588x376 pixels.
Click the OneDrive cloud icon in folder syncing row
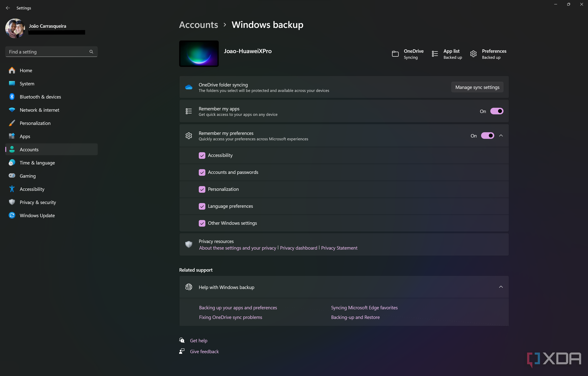tap(189, 87)
